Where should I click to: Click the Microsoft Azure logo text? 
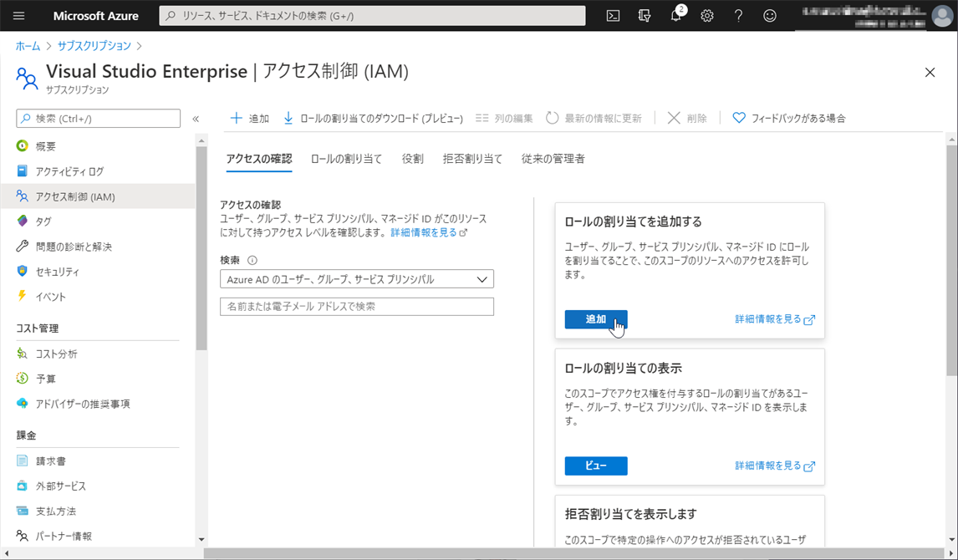tap(96, 16)
